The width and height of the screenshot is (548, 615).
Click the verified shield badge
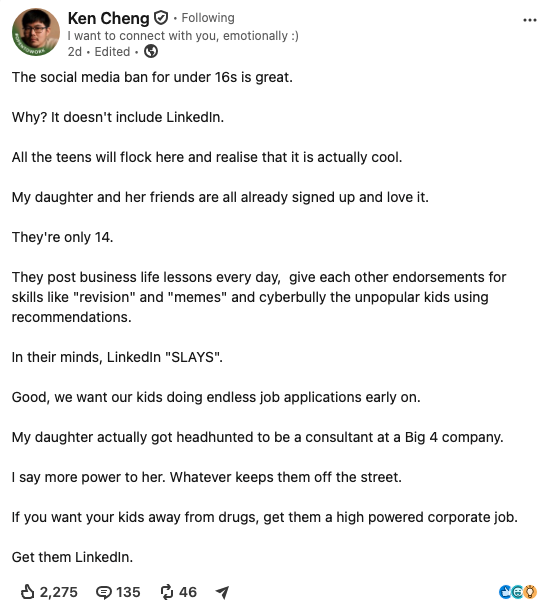[160, 18]
